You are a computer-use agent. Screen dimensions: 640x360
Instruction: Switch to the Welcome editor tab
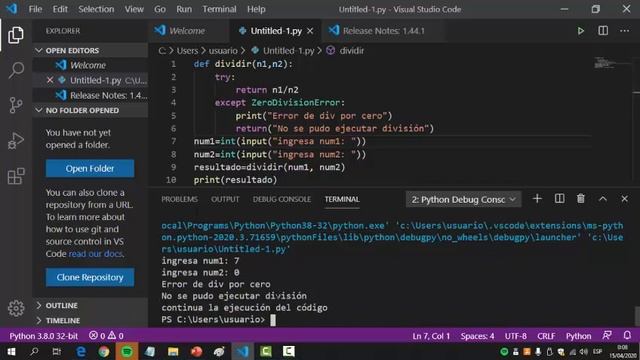[x=187, y=31]
